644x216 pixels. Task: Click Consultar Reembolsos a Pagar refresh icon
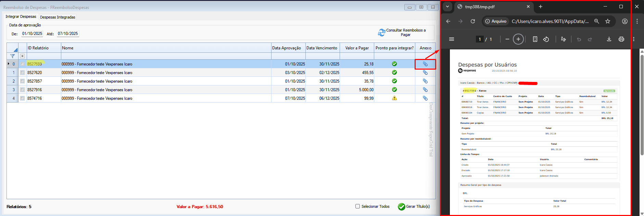coord(381,33)
